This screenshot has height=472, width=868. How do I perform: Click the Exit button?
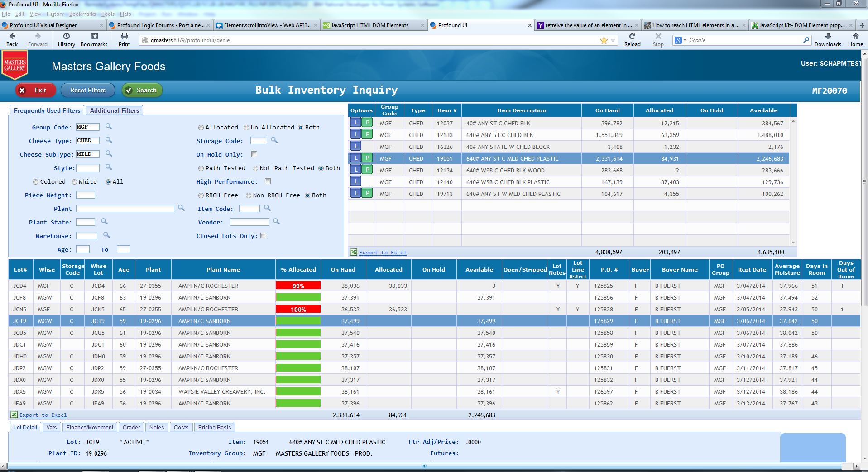(x=36, y=90)
